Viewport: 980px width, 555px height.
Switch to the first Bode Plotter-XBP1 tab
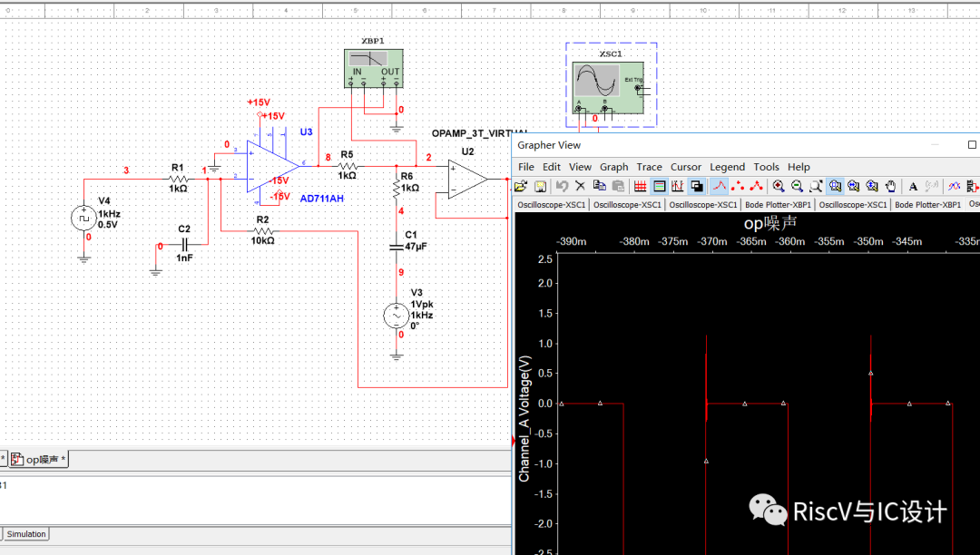coord(778,205)
